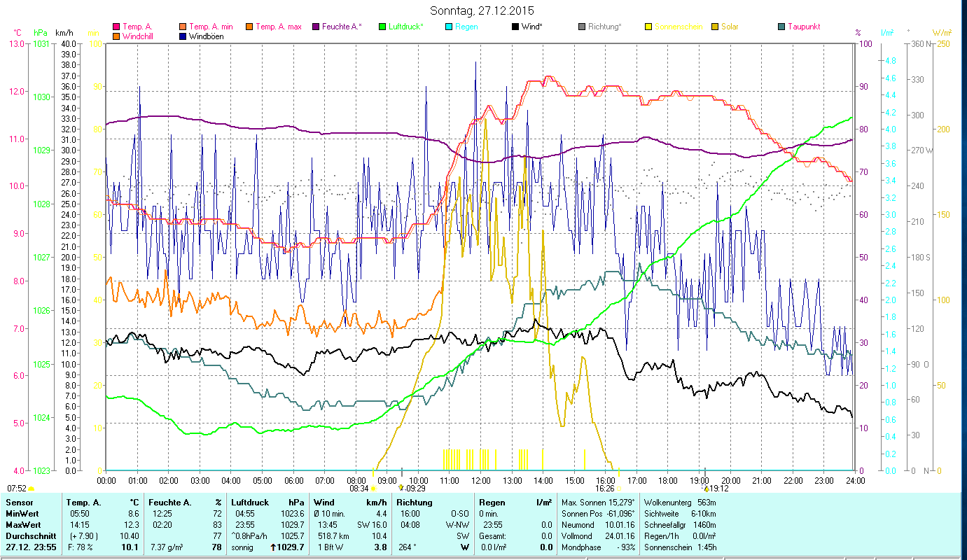Click the timestamp 27.12. 23:55
This screenshot has width=967, height=560.
[x=30, y=547]
